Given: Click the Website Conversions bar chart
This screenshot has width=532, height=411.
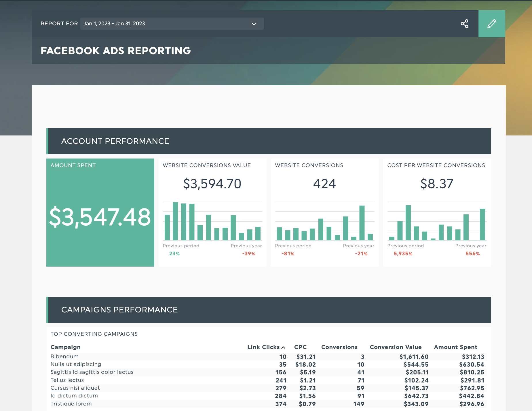Looking at the screenshot, I should 325,221.
